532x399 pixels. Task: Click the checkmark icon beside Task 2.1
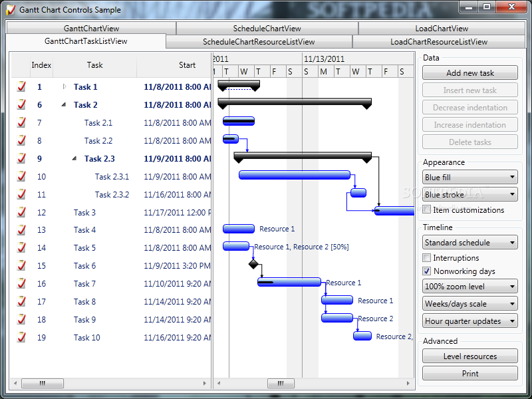click(21, 123)
